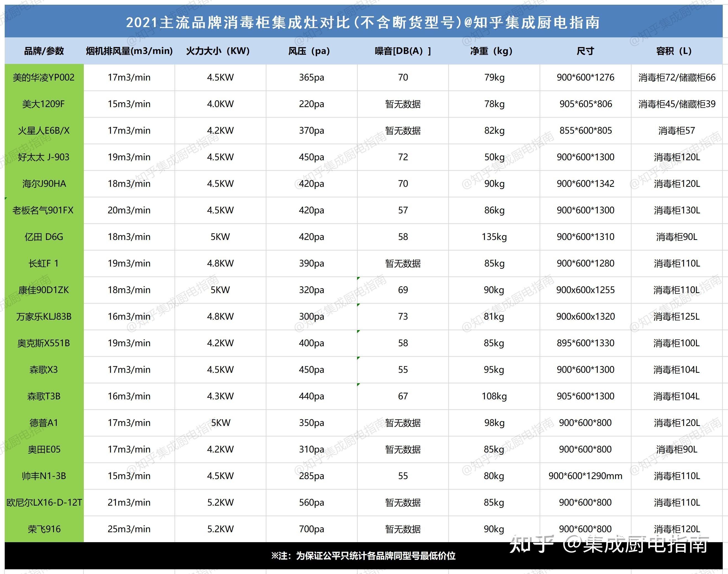Select the 900*600*1310 size cell
This screenshot has height=574, width=728.
pos(586,237)
